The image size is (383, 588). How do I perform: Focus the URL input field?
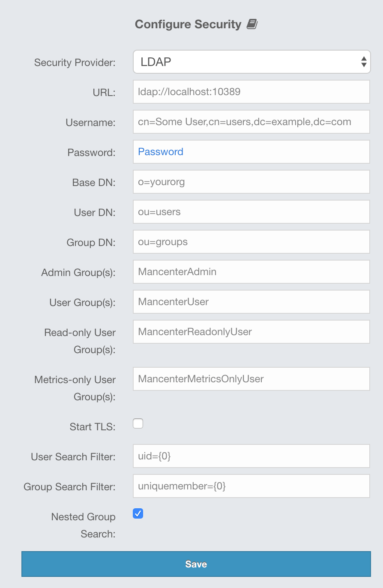pos(251,92)
